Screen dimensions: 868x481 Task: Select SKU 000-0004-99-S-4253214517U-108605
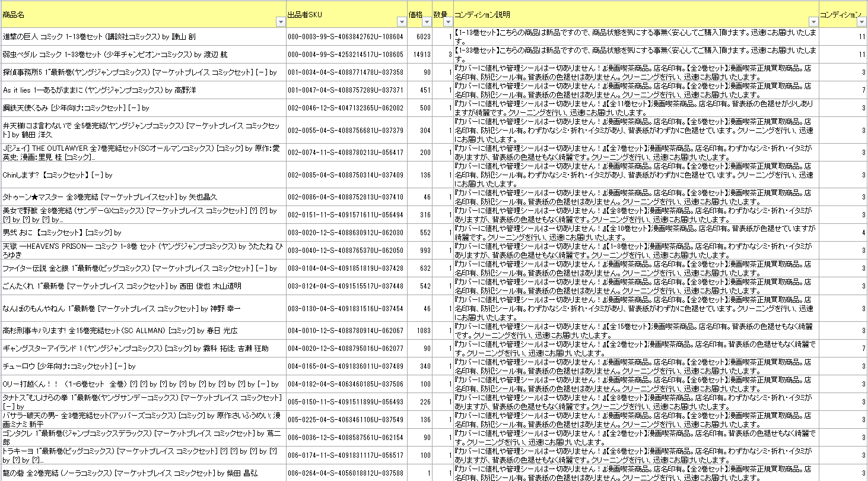point(346,55)
